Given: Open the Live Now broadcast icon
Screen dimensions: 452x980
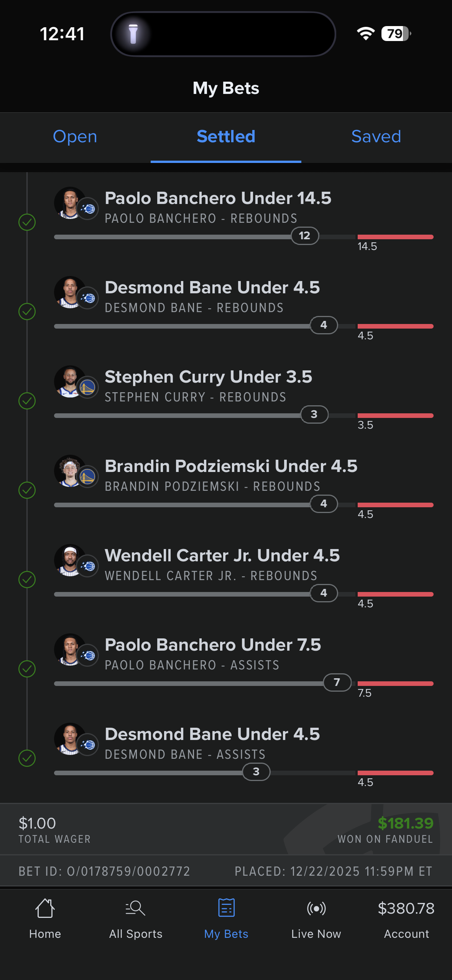Looking at the screenshot, I should (x=316, y=908).
